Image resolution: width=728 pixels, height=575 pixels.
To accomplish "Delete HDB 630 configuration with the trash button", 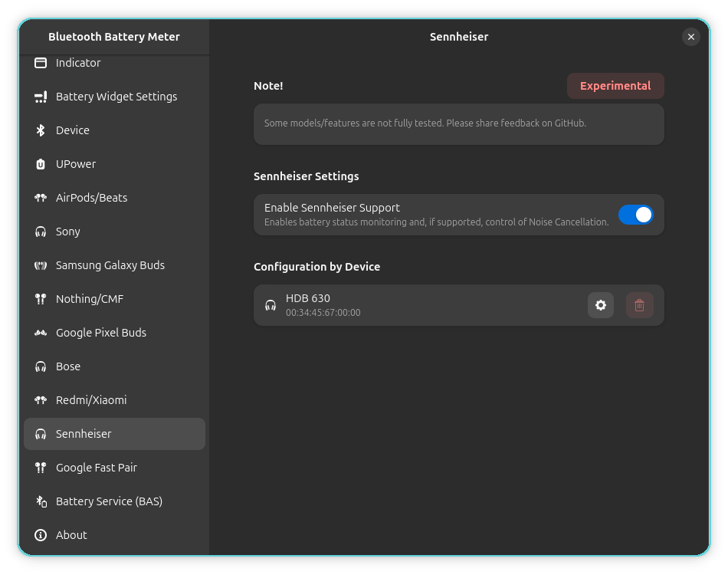I will tap(639, 305).
